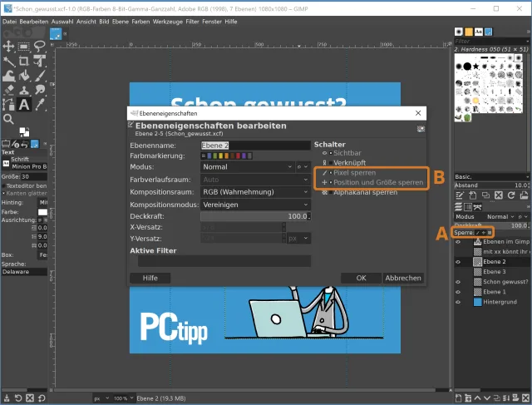
Task: Open the Filter menu
Action: pos(192,22)
